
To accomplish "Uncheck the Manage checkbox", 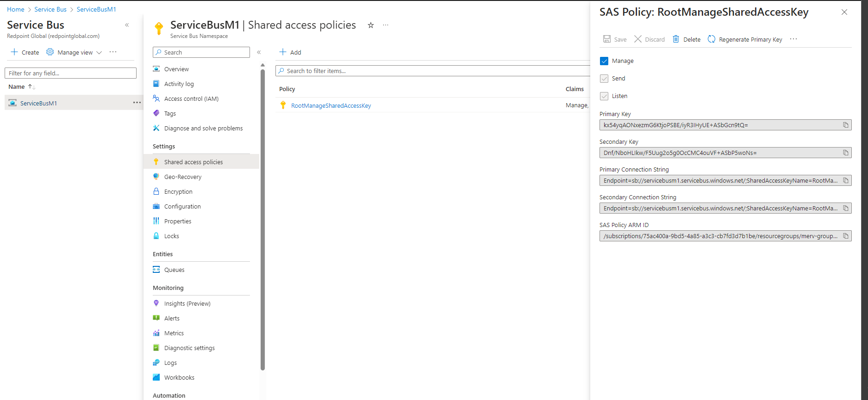I will 604,61.
